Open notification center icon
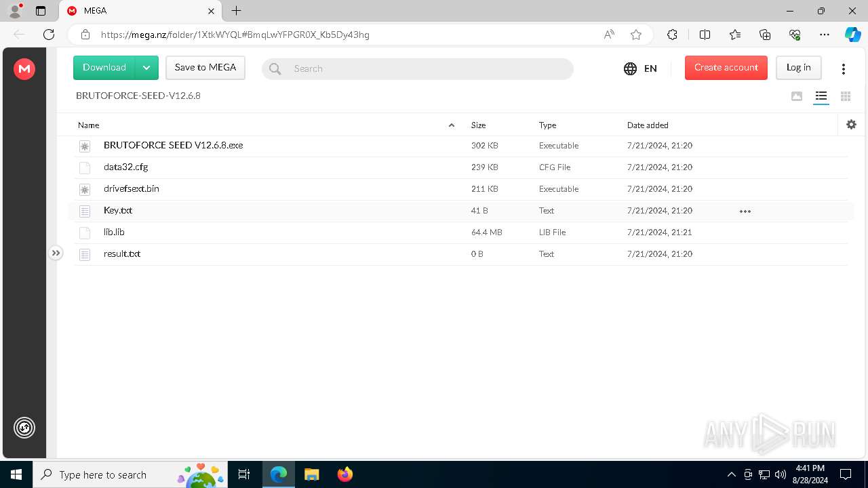This screenshot has width=868, height=488. click(x=846, y=474)
